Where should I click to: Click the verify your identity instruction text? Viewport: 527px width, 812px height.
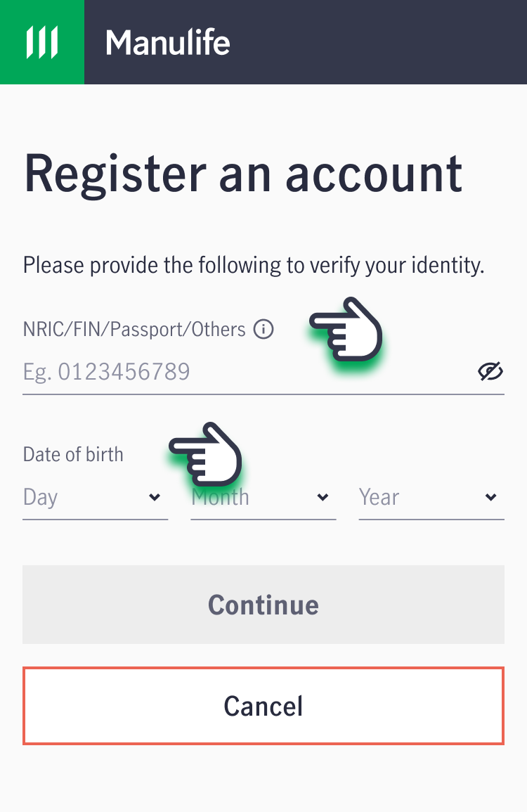pyautogui.click(x=254, y=265)
